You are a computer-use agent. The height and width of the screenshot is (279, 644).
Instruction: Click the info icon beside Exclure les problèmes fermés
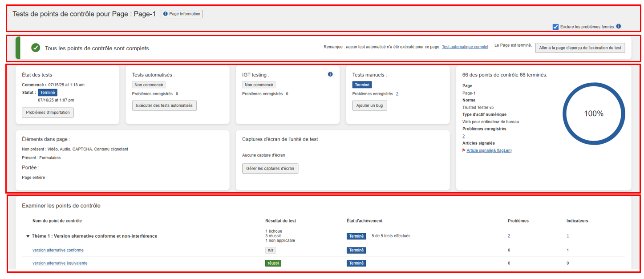coord(618,27)
